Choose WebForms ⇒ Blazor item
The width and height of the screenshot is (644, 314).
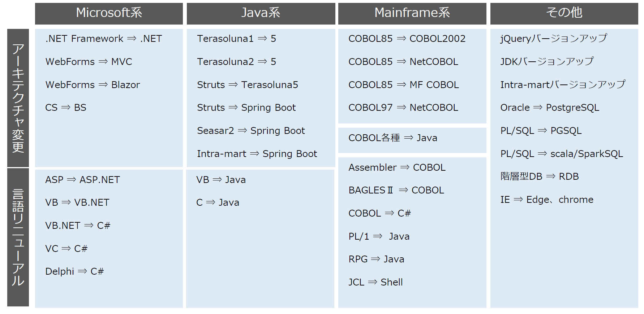coord(93,85)
